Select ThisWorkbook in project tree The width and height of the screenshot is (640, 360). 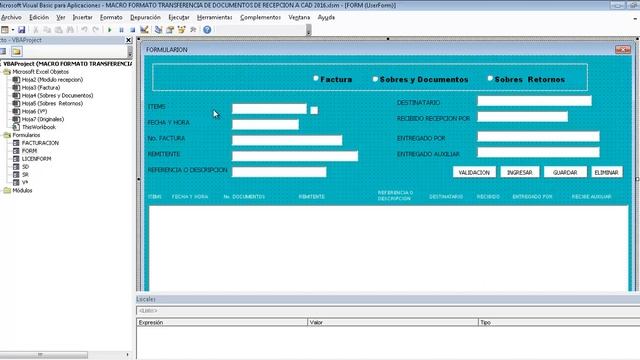click(x=39, y=127)
